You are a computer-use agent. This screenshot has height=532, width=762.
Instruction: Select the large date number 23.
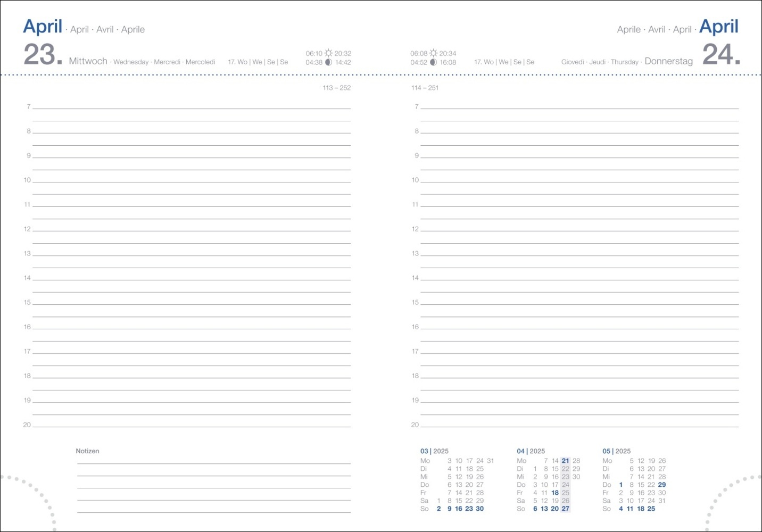point(43,55)
